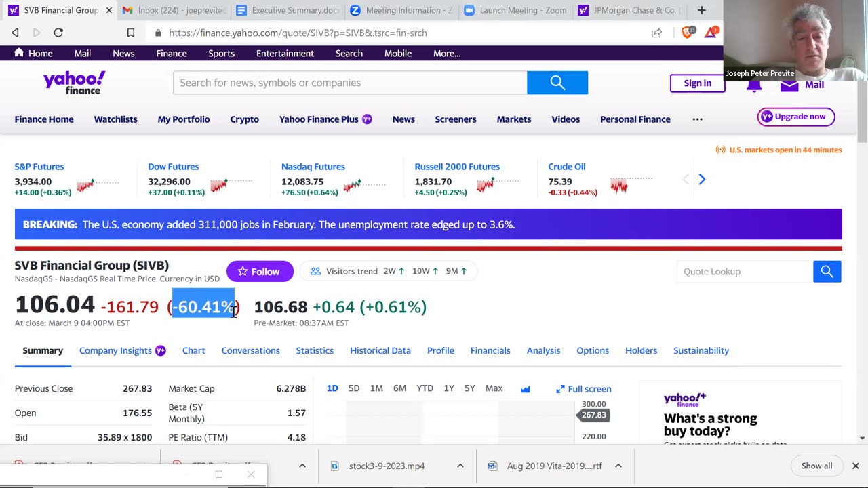Switch to Executive Summary doc tab
Image resolution: width=868 pixels, height=488 pixels.
point(288,10)
